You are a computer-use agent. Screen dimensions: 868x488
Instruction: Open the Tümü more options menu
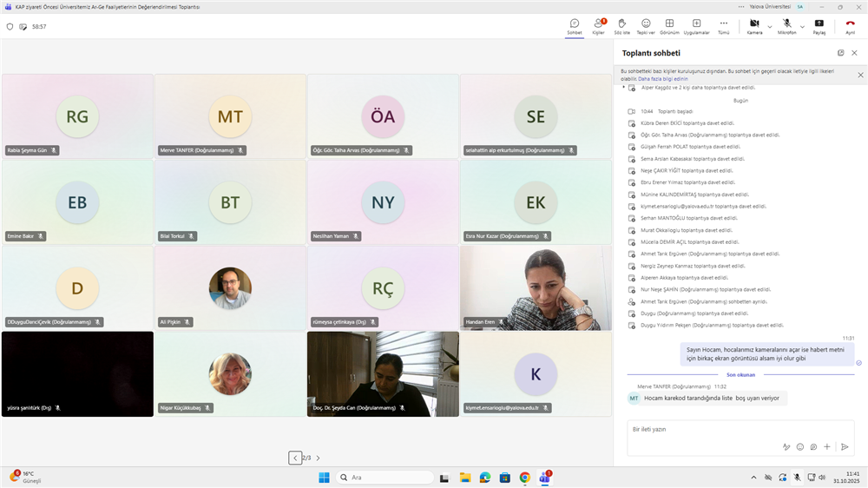click(723, 24)
